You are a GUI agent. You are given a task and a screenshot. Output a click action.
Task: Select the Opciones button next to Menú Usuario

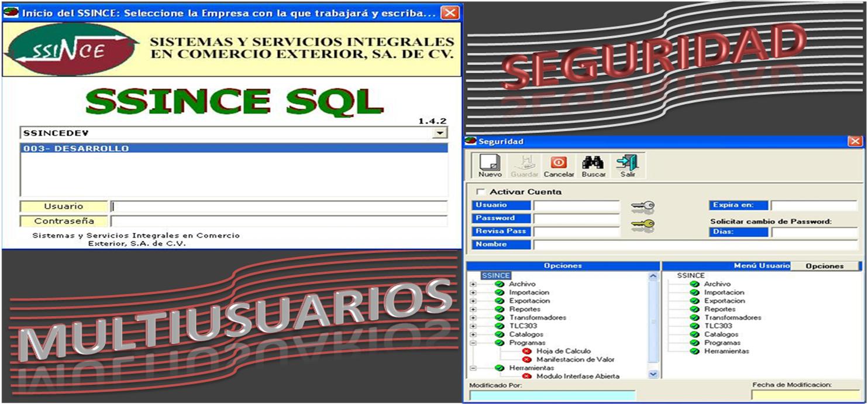[x=825, y=266]
